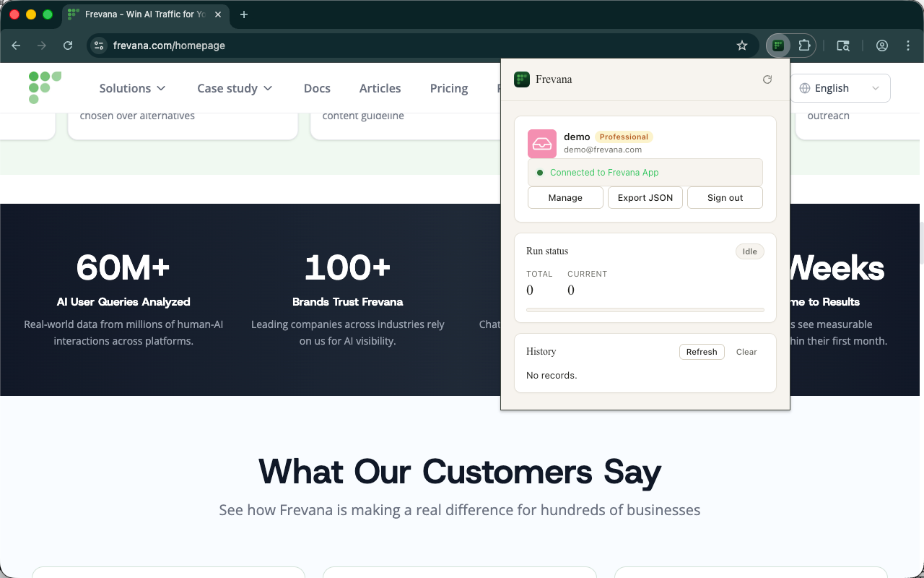Click the browser back arrow
Image resolution: width=924 pixels, height=578 pixels.
(16, 46)
